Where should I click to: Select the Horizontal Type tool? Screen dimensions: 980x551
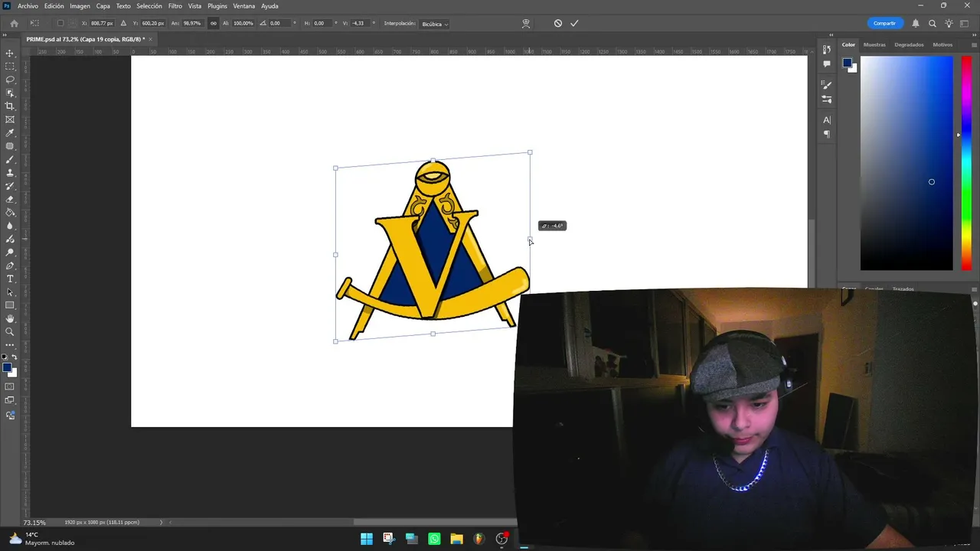point(10,279)
